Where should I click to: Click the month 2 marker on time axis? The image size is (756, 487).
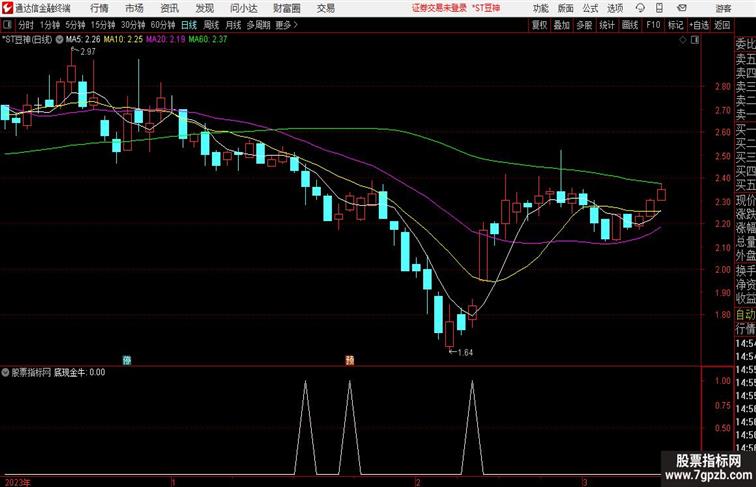(418, 482)
